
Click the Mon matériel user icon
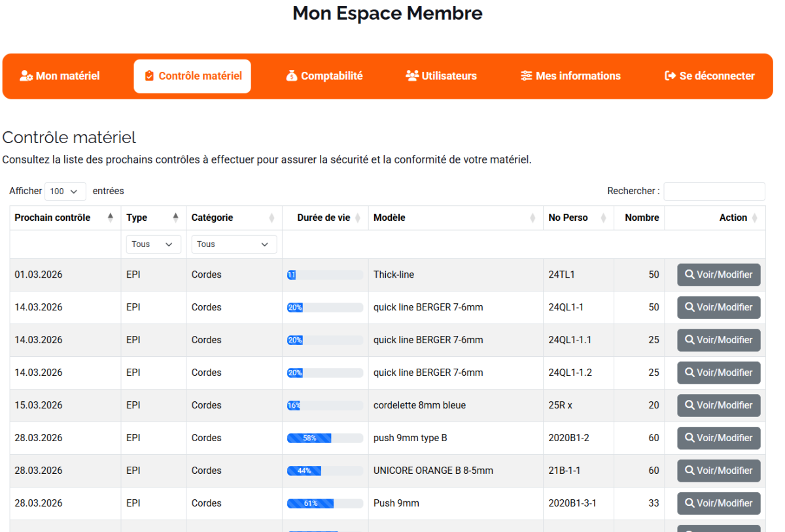click(26, 76)
